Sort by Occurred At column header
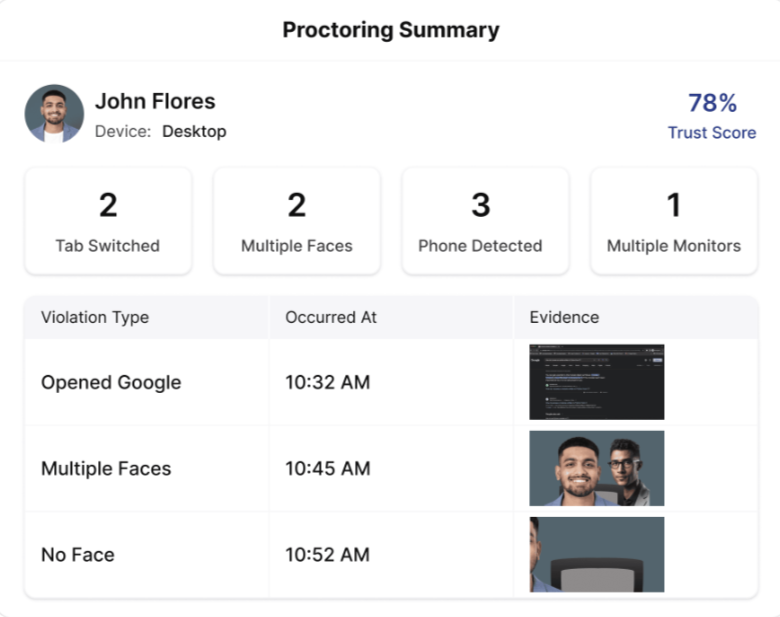780x617 pixels. (x=331, y=317)
